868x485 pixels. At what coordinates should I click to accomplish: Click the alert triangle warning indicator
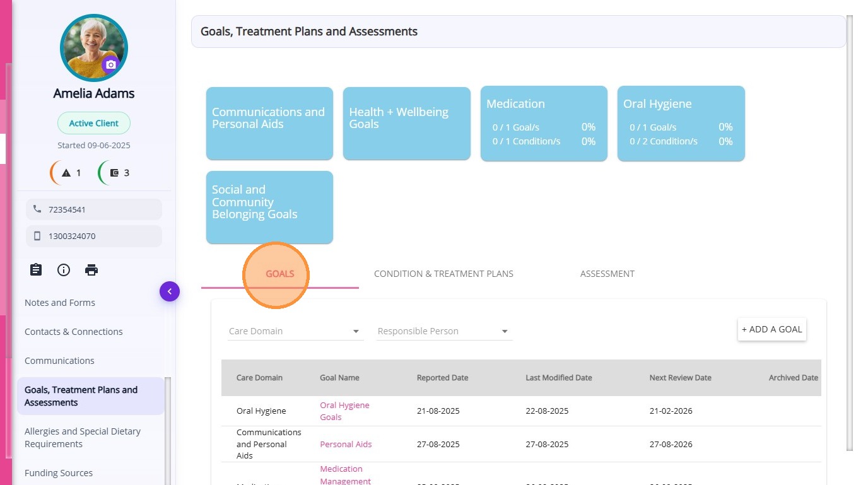pos(66,173)
